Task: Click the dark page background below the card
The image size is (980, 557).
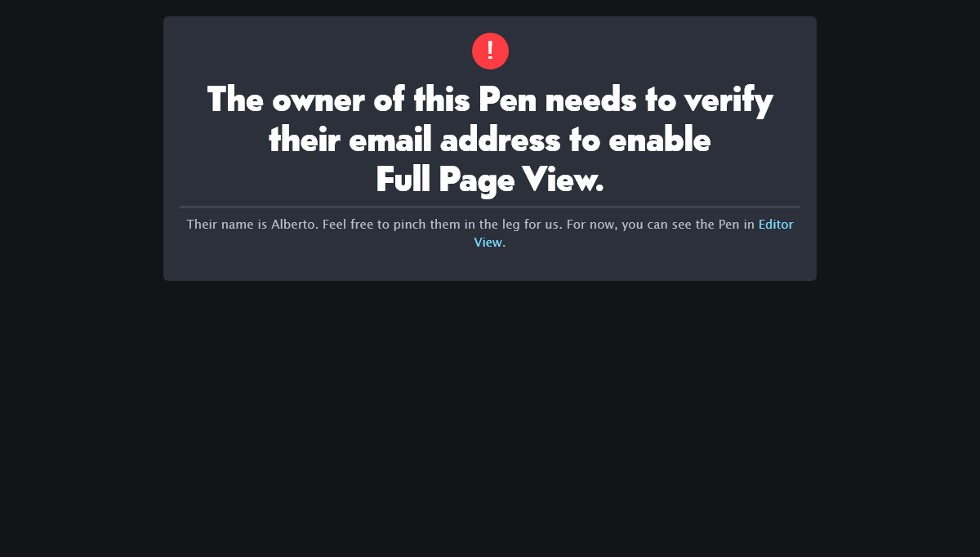Action: click(490, 417)
